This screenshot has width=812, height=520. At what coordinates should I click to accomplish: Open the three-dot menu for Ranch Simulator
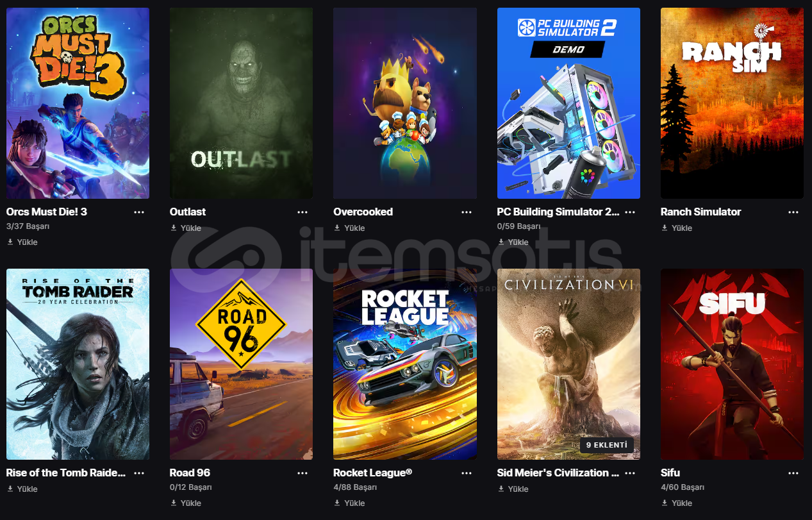point(793,212)
